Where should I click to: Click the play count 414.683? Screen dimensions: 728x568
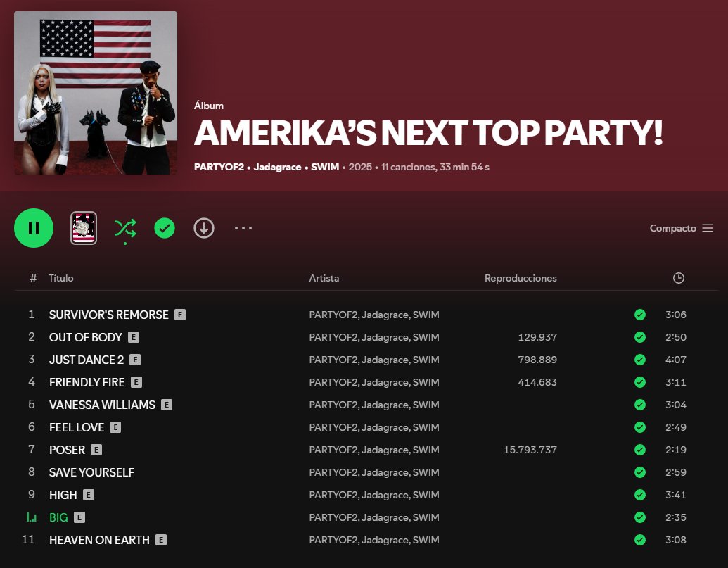[x=537, y=382]
